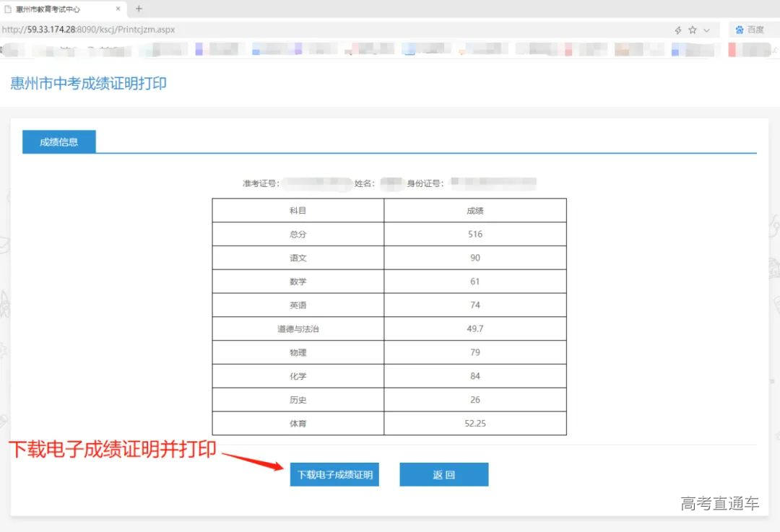The width and height of the screenshot is (780, 532).
Task: Open a new tab with the plus icon
Action: (139, 9)
